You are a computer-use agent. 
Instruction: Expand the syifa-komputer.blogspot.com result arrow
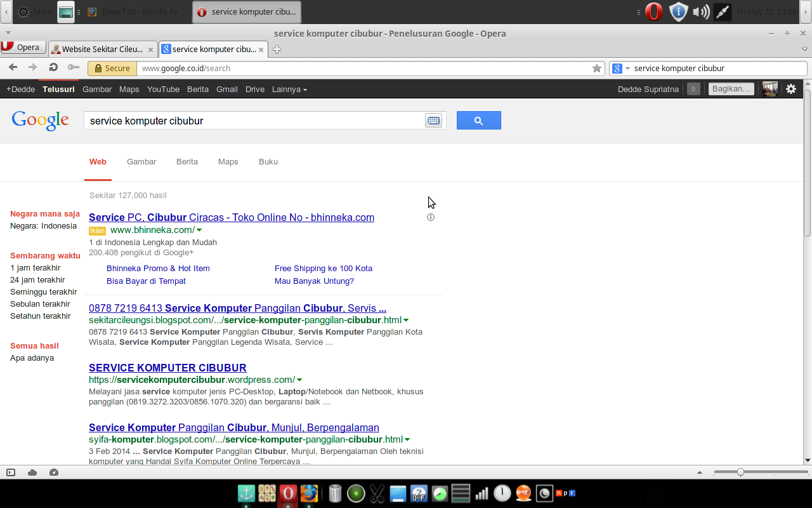pyautogui.click(x=407, y=439)
